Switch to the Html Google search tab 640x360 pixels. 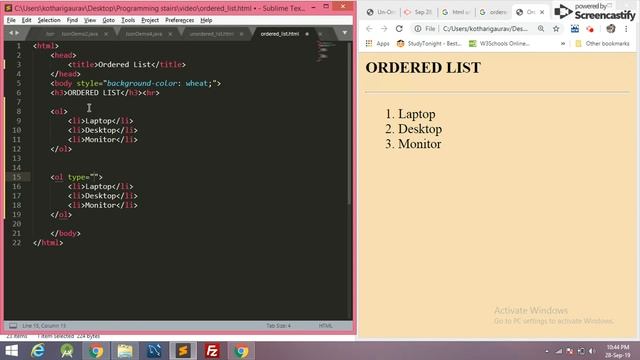(x=456, y=12)
